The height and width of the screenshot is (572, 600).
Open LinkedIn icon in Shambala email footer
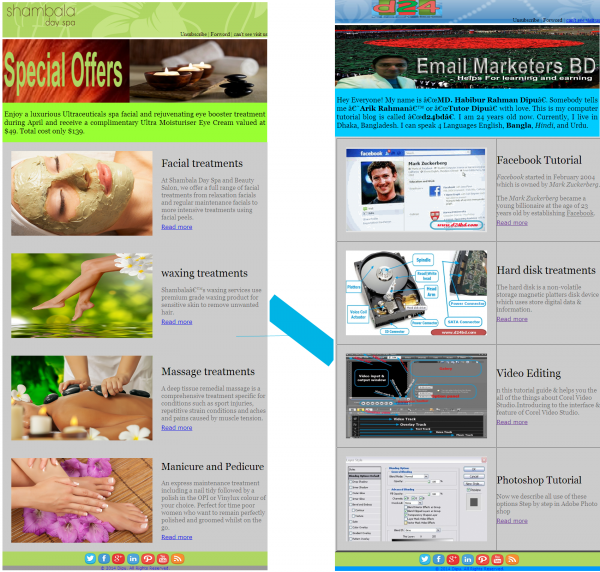pyautogui.click(x=133, y=559)
